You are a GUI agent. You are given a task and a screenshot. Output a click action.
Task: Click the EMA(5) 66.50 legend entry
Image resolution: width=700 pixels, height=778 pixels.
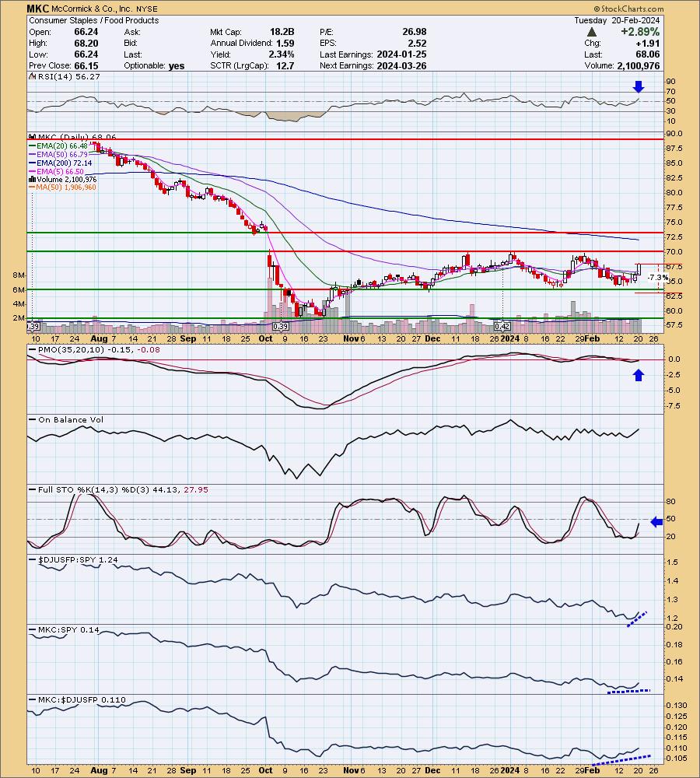56,171
